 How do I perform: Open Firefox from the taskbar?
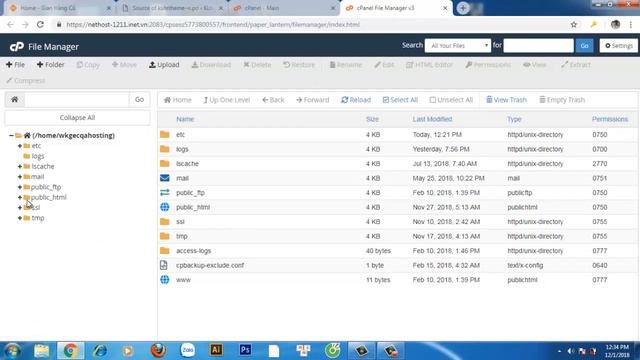(158, 351)
